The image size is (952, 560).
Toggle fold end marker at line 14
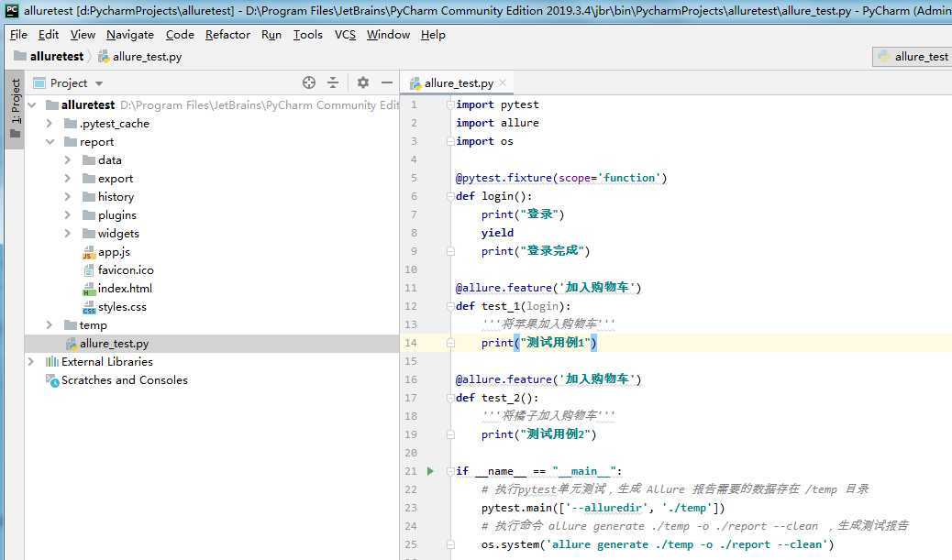(x=450, y=343)
